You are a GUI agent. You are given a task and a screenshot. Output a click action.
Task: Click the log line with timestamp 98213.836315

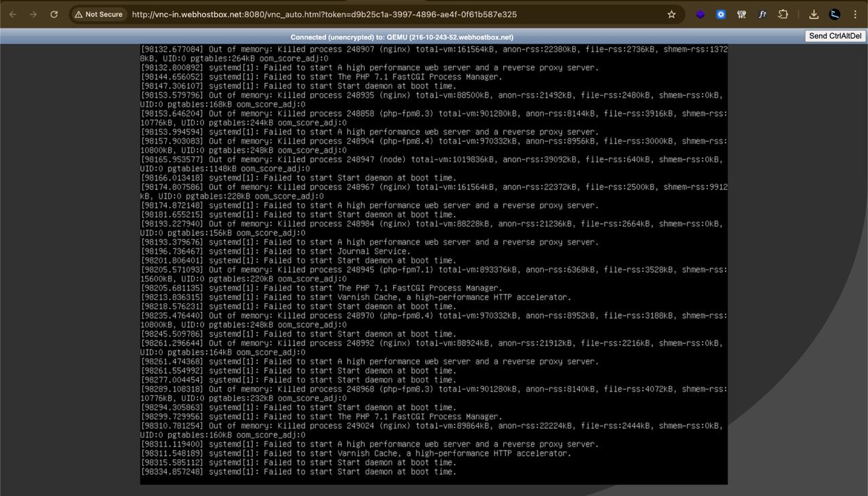coord(355,297)
